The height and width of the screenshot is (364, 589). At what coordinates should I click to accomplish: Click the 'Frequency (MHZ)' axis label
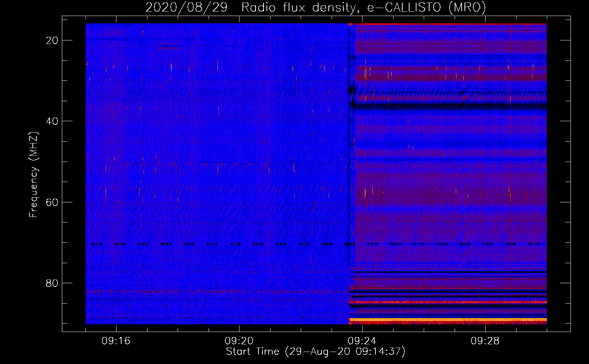coord(33,175)
